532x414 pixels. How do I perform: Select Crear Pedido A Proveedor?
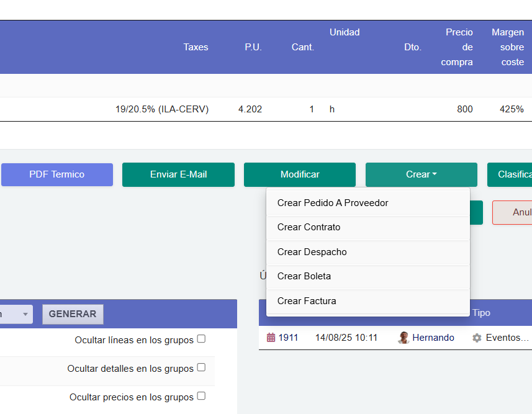tap(333, 202)
